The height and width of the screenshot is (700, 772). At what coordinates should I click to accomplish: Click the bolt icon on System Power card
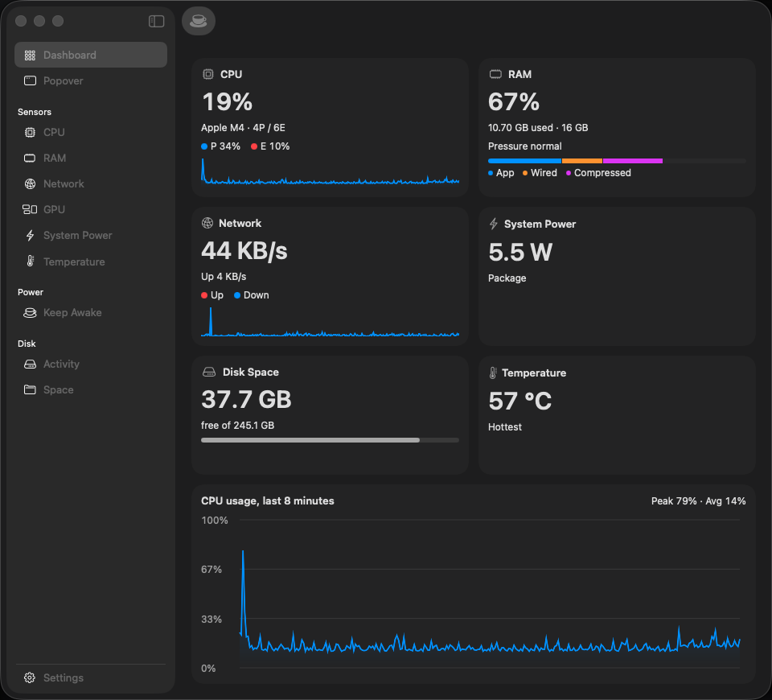tap(493, 224)
